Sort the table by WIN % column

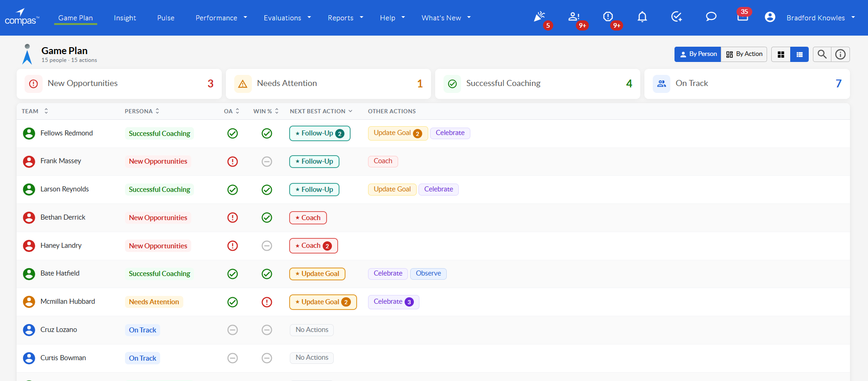(x=266, y=111)
